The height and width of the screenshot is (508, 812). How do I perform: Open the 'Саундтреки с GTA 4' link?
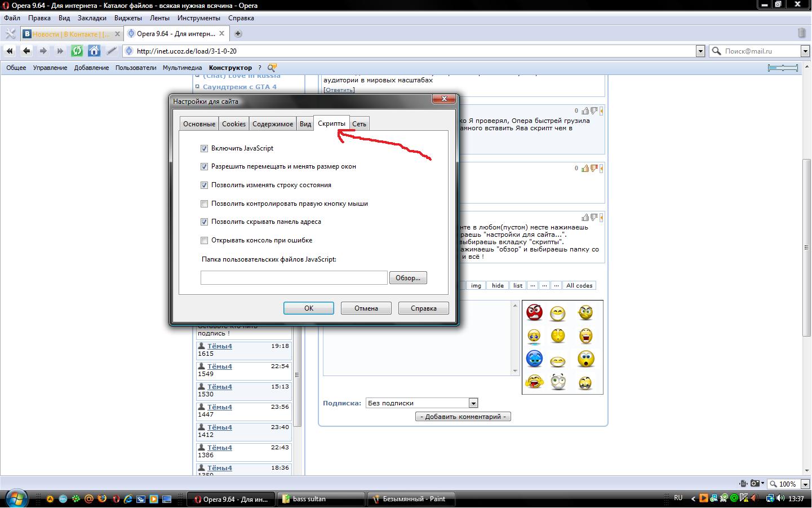point(239,87)
